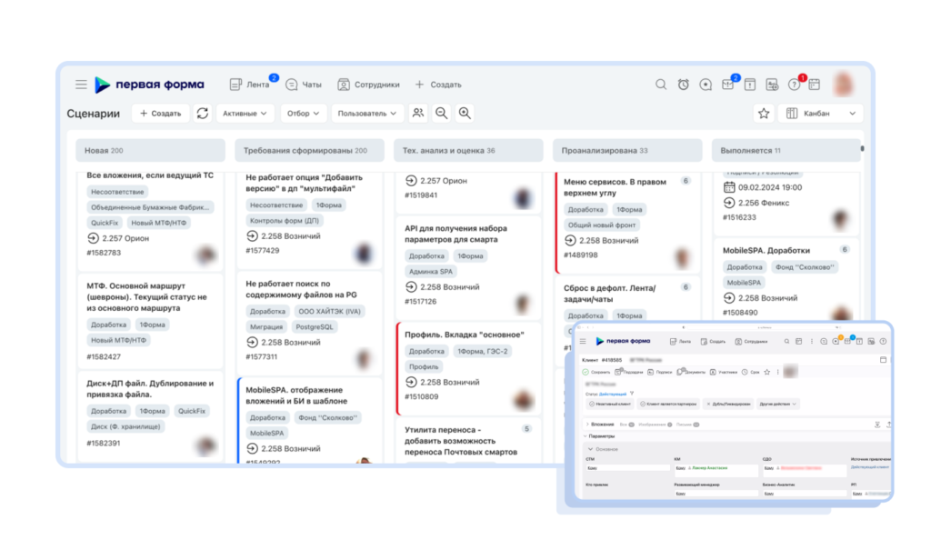931x560 pixels.
Task: Open the Лента tab
Action: coord(250,85)
